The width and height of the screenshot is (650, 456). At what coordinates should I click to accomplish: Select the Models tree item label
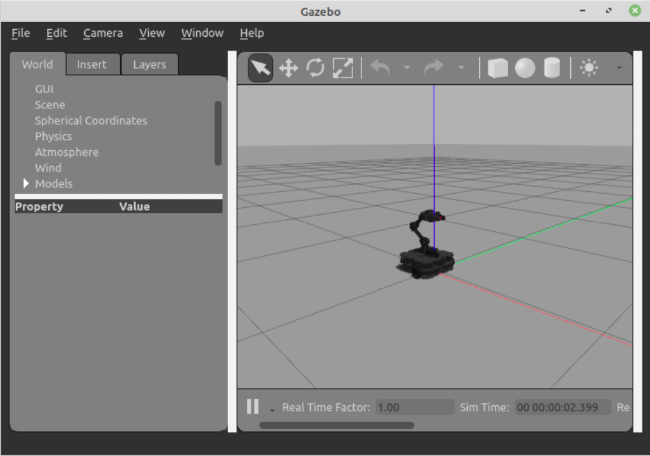pos(53,184)
